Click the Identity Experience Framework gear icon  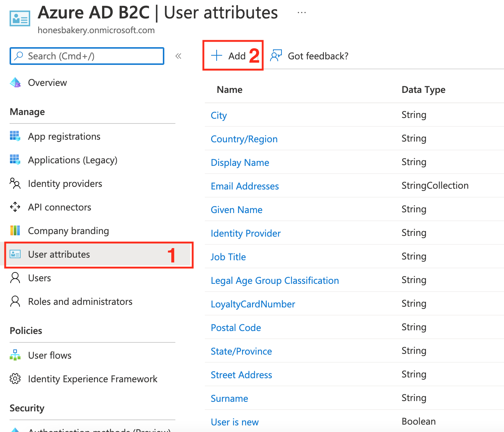click(15, 379)
